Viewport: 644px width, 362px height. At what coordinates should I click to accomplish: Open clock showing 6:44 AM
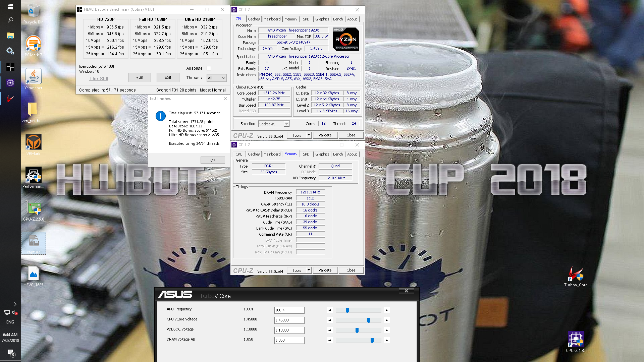point(10,338)
